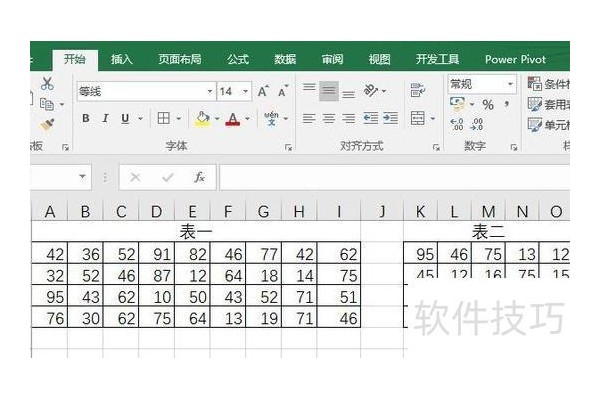Open the font name box 等线
This screenshot has height=400, width=600.
click(x=145, y=91)
